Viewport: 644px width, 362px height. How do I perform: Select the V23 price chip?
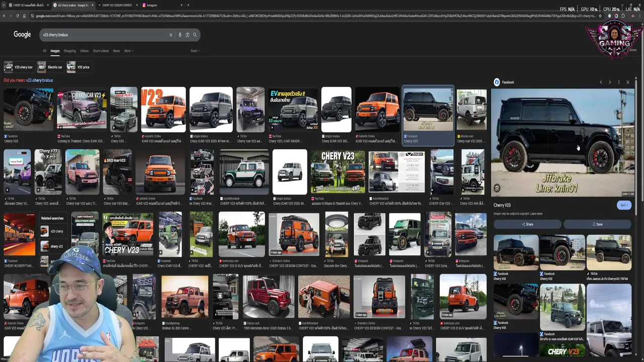coord(78,67)
